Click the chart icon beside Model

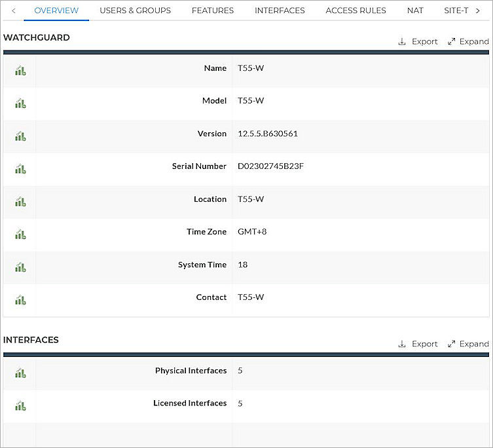(20, 103)
